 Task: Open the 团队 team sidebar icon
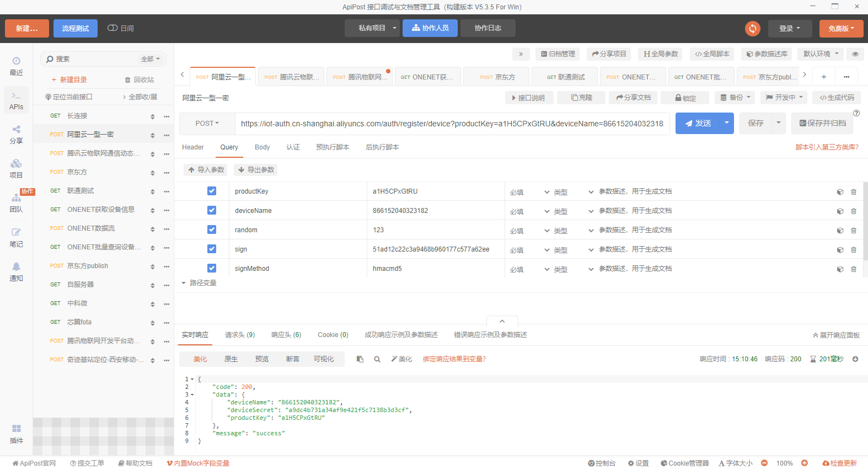(x=17, y=202)
